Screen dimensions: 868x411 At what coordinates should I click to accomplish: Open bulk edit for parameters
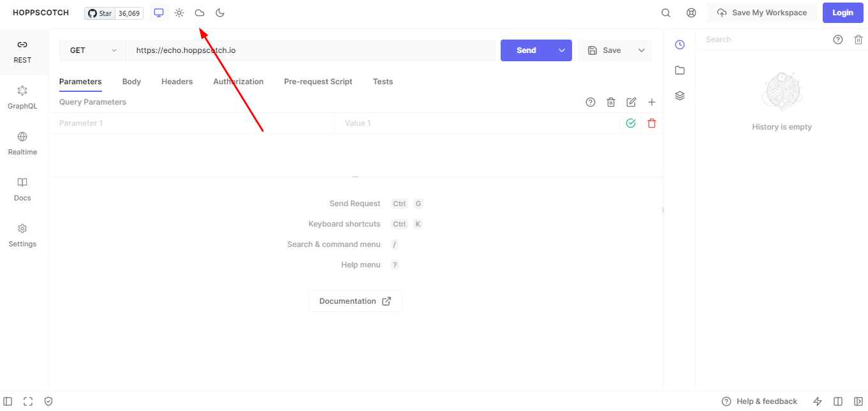(x=631, y=102)
